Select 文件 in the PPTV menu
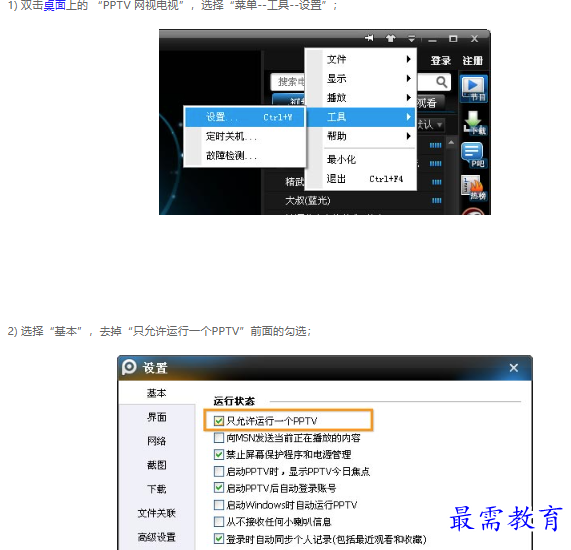571x550 pixels. (361, 59)
